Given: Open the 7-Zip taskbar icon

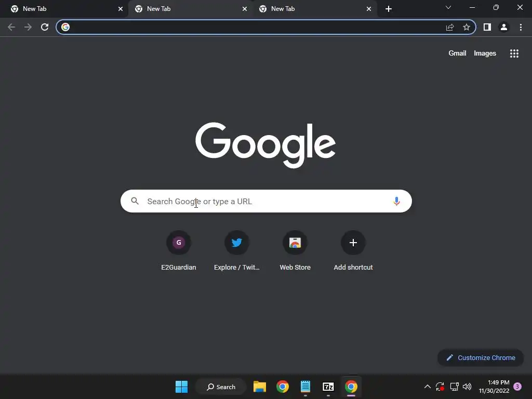Looking at the screenshot, I should [328, 387].
